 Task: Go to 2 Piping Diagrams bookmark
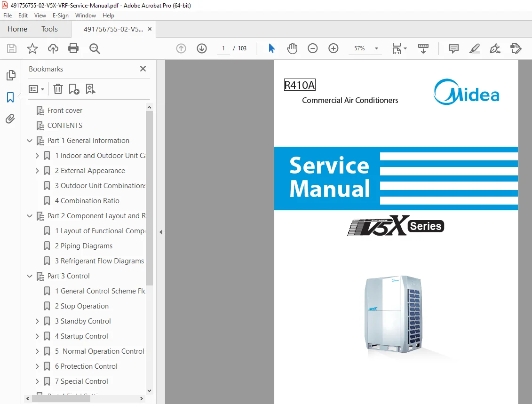[83, 246]
